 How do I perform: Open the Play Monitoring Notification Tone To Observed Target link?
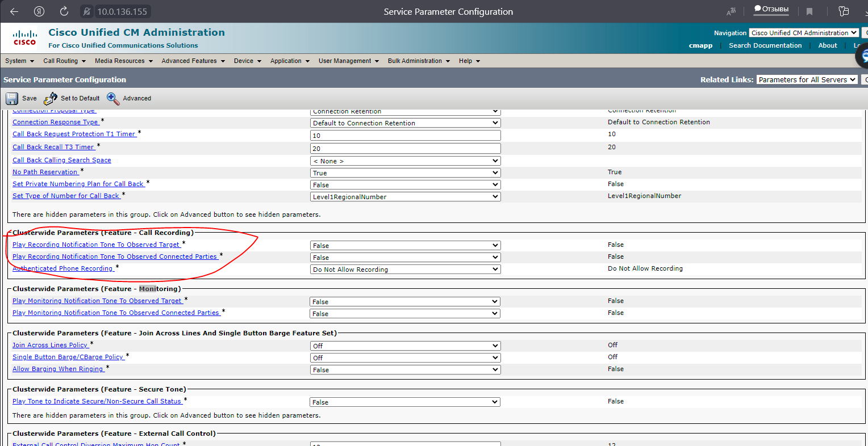click(x=97, y=301)
